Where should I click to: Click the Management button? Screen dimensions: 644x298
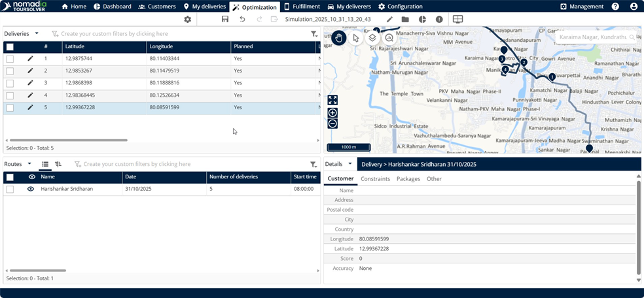[582, 7]
